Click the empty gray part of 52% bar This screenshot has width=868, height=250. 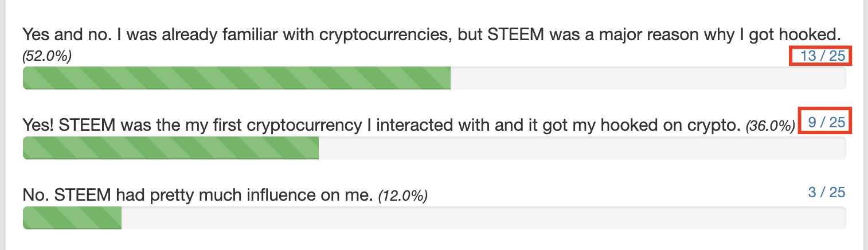(x=648, y=78)
